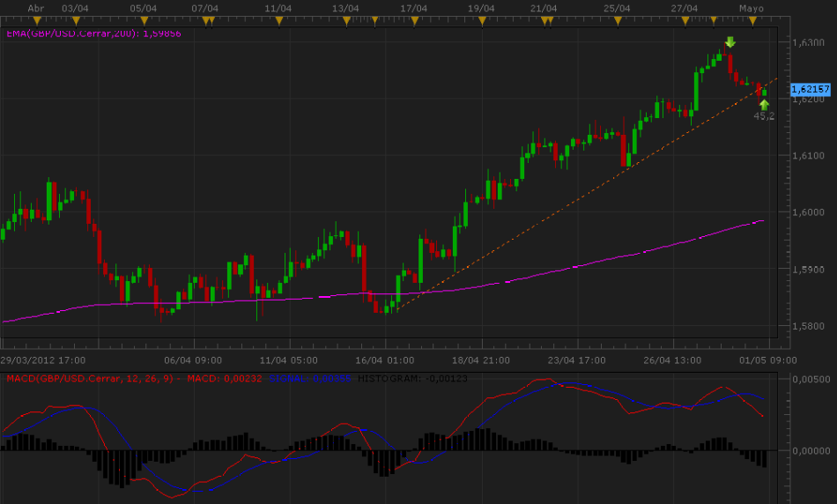Select the 45,2 pip value label
The height and width of the screenshot is (504, 837).
pyautogui.click(x=764, y=116)
